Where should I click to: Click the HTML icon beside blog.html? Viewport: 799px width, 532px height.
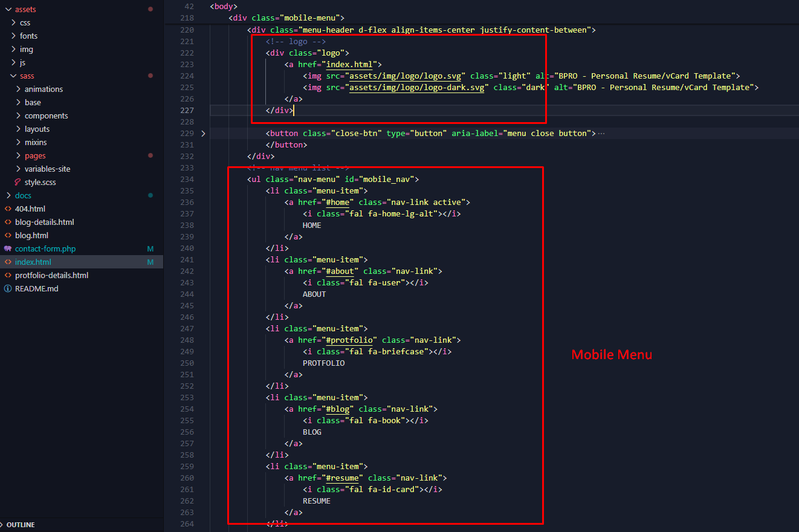pos(8,235)
